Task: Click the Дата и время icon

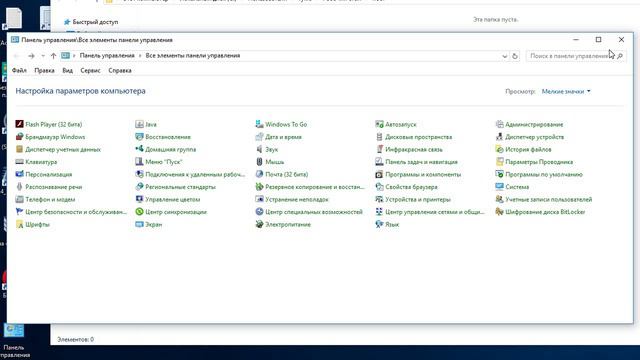Action: 259,137
